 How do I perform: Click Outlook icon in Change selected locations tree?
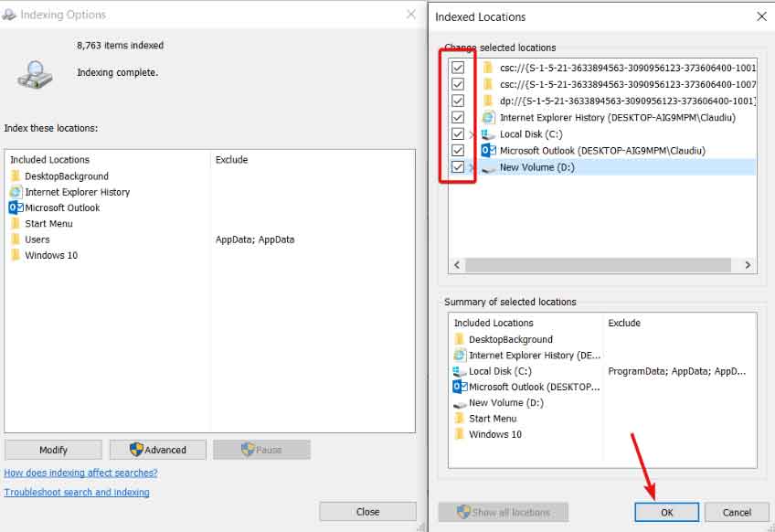point(488,151)
